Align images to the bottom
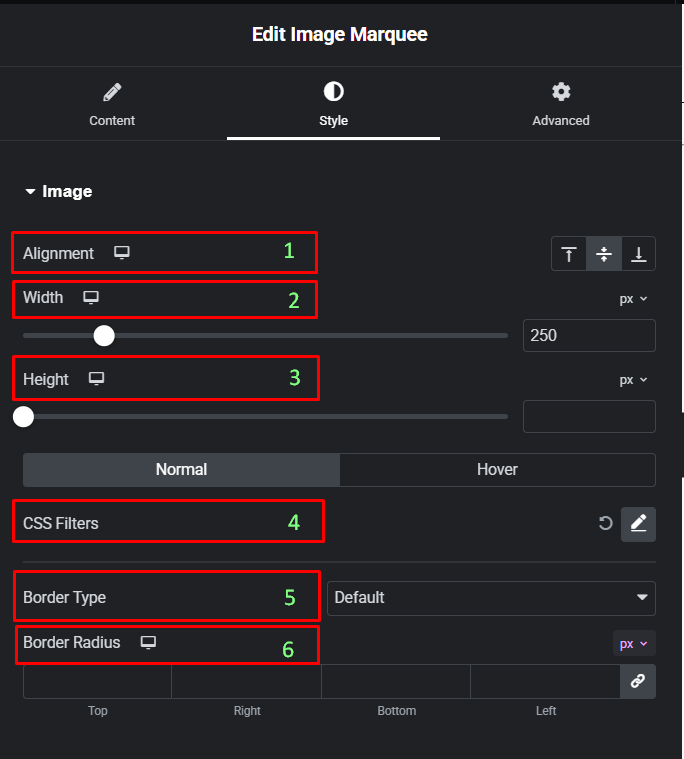The image size is (684, 759). click(638, 254)
